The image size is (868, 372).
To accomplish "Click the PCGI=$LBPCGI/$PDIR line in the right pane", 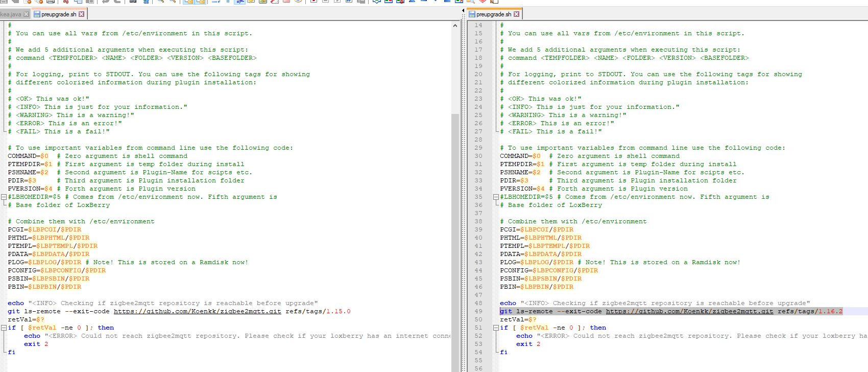I will pyautogui.click(x=537, y=229).
